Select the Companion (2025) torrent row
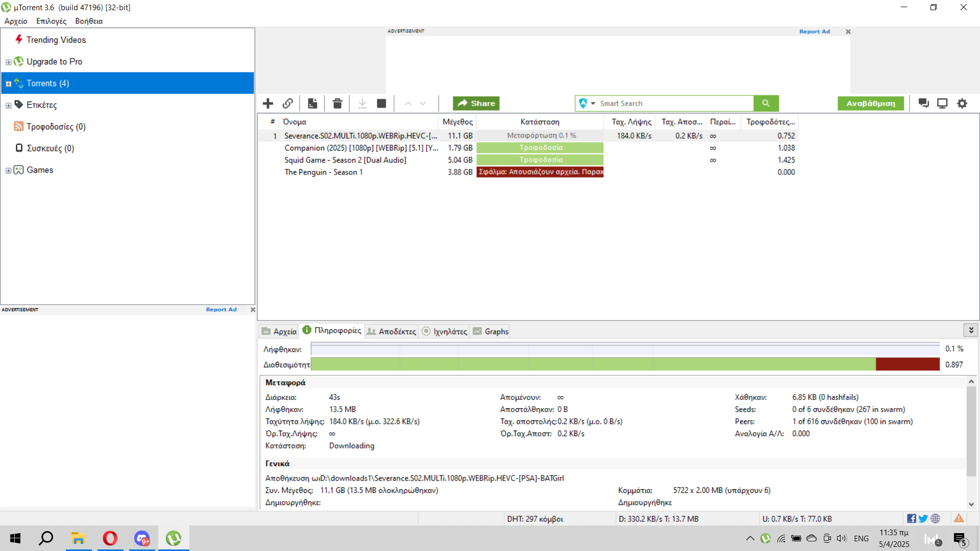This screenshot has height=551, width=980. click(528, 148)
